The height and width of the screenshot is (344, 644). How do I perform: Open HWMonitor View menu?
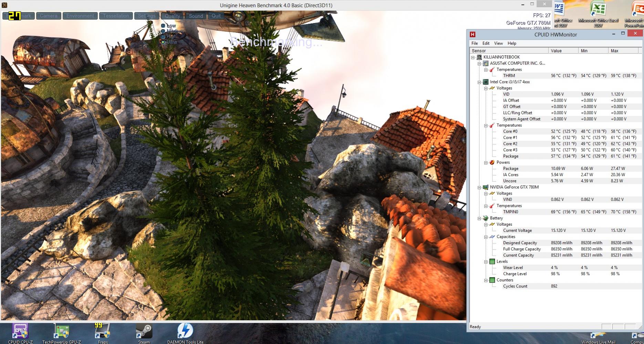(x=498, y=43)
